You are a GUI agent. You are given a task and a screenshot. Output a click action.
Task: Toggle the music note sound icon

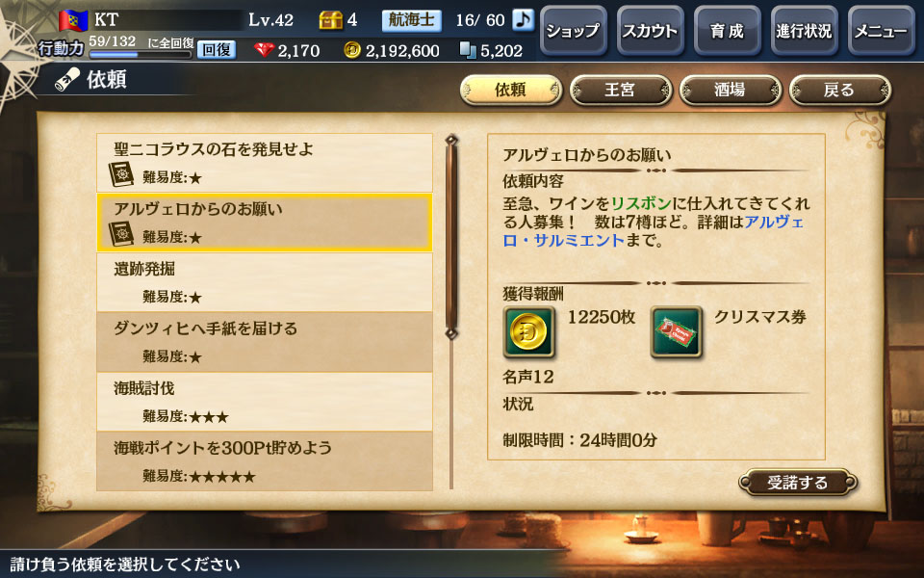[523, 20]
